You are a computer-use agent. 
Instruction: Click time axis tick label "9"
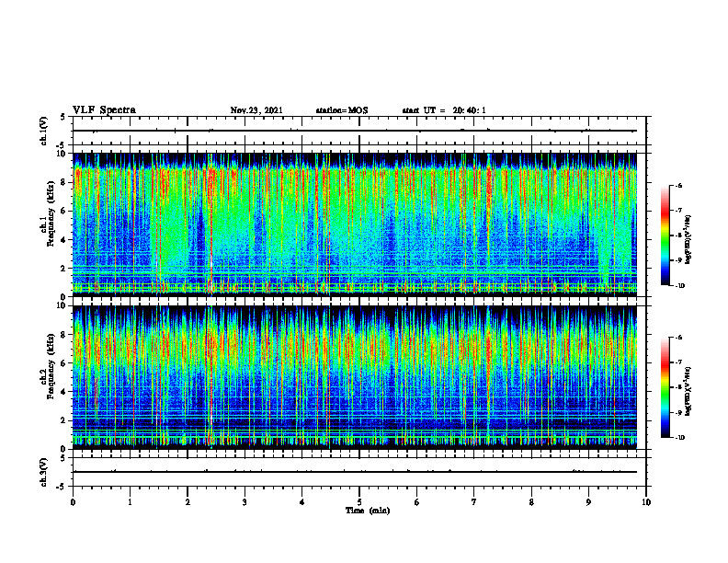[588, 502]
